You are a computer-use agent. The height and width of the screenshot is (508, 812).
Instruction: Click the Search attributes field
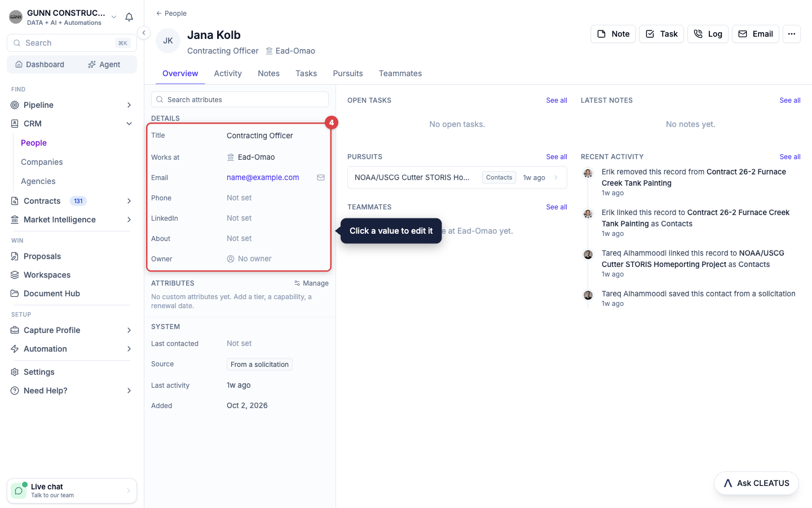click(240, 99)
